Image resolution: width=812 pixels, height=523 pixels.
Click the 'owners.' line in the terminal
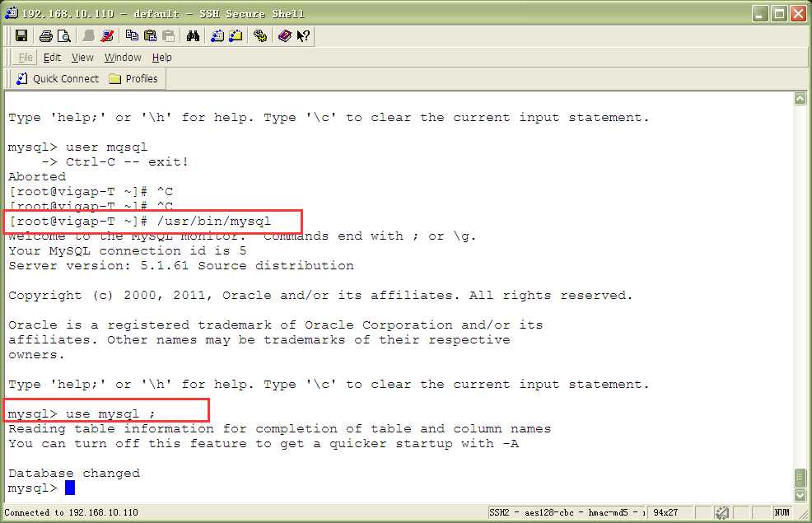pyautogui.click(x=36, y=355)
